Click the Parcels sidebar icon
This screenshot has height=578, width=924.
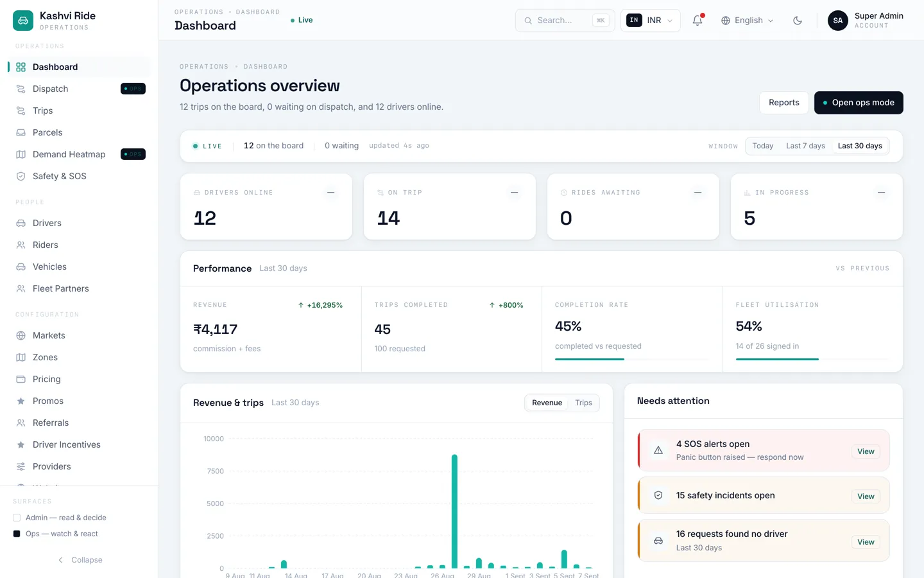21,132
